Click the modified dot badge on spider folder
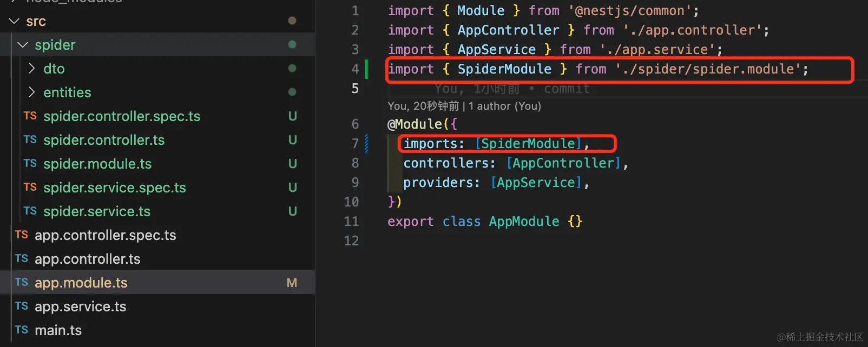 [x=292, y=44]
